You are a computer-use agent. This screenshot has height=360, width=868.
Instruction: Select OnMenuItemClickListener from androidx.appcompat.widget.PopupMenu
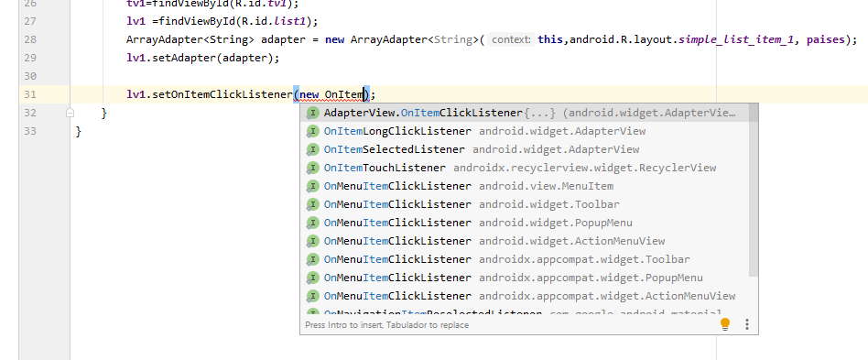(x=525, y=278)
